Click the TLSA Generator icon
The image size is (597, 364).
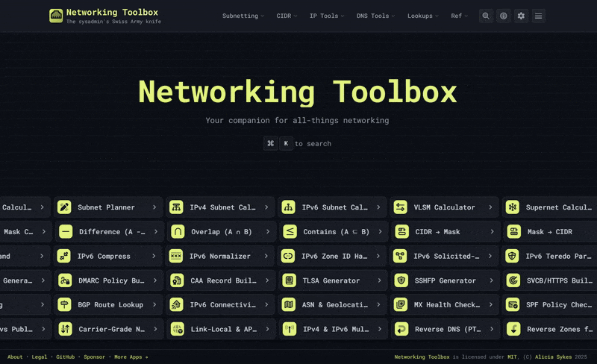pos(289,280)
